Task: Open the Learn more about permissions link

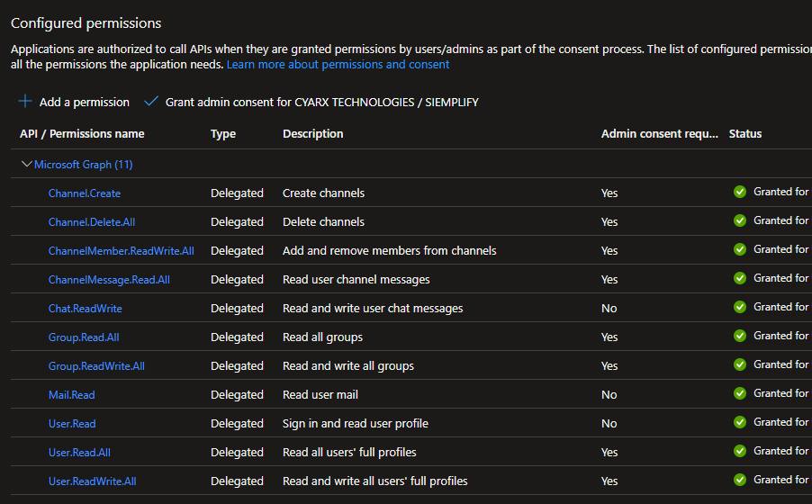Action: (x=338, y=65)
